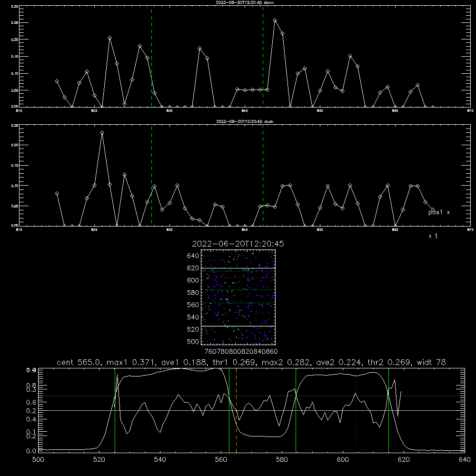Screen dimensions: 476x476
Task: Click '0.10' on dusk plot y-axis
Action: tap(15, 186)
